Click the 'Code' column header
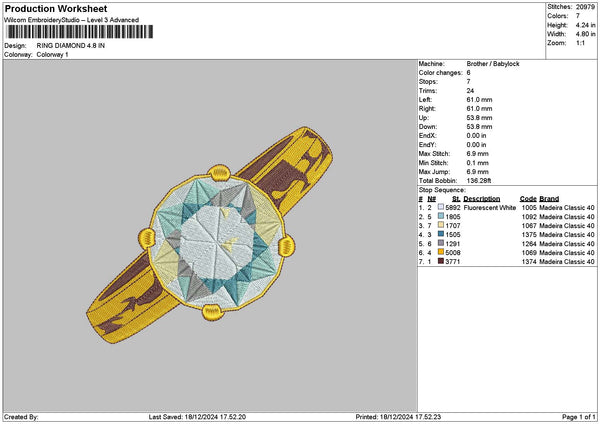Viewport: 600px width, 424px height. tap(528, 199)
